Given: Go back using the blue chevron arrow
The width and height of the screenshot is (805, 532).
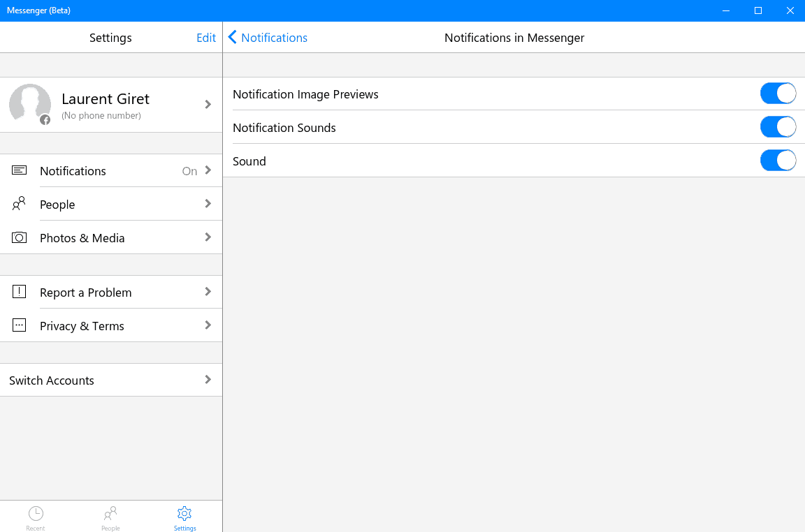Looking at the screenshot, I should click(x=233, y=37).
